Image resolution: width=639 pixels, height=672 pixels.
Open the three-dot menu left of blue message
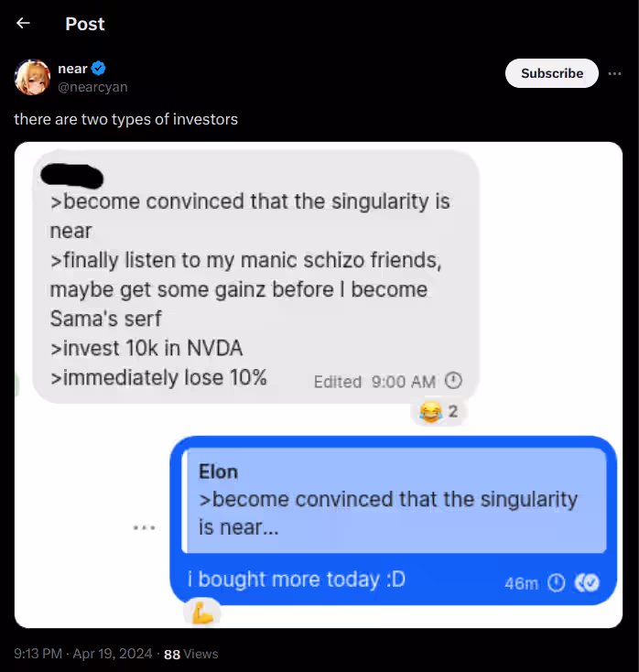pos(144,527)
